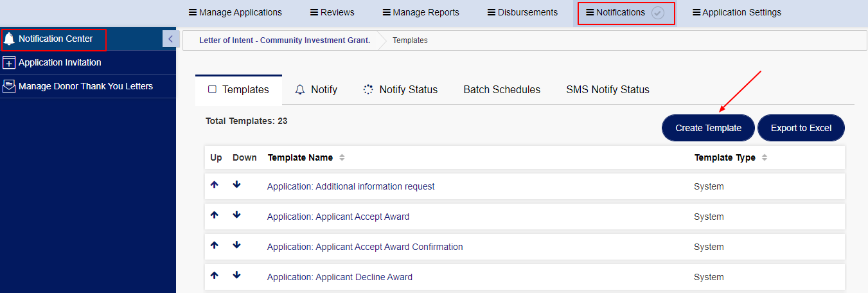The height and width of the screenshot is (293, 868).
Task: Sort by Template Name column
Action: [342, 158]
